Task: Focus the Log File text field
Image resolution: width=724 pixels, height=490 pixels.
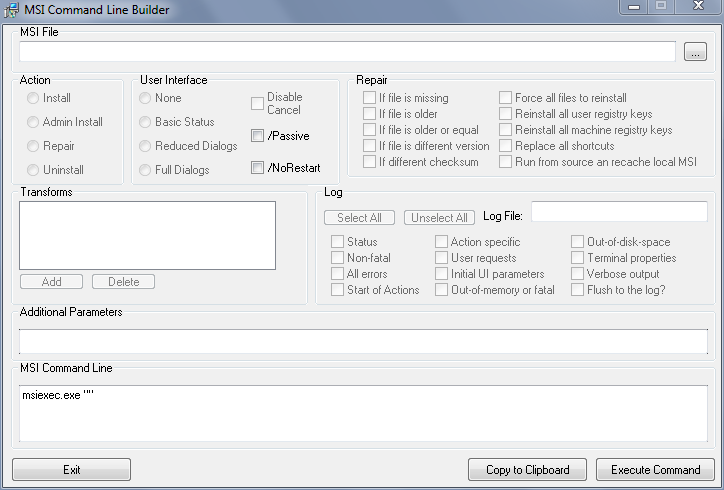Action: pyautogui.click(x=619, y=212)
